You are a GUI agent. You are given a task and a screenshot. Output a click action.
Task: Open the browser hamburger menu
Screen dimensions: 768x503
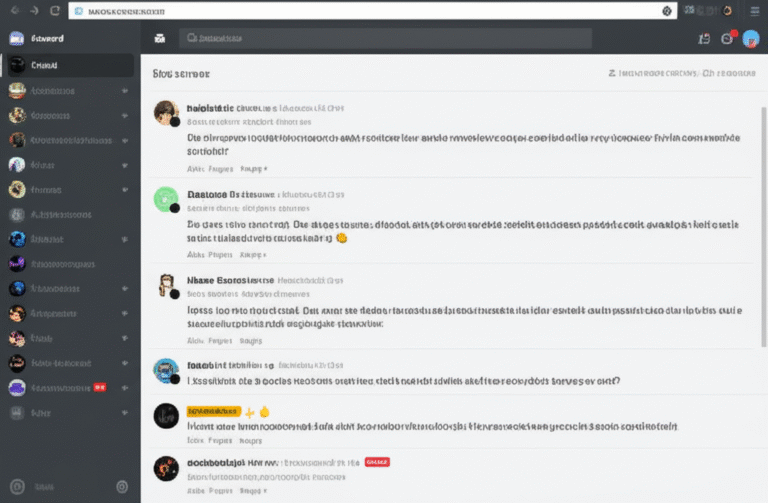click(x=755, y=10)
